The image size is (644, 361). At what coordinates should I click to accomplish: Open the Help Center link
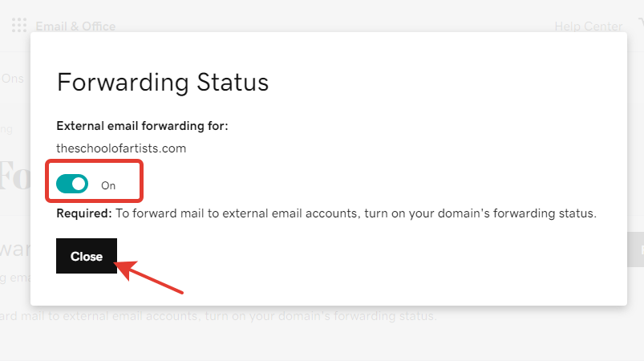click(x=588, y=26)
